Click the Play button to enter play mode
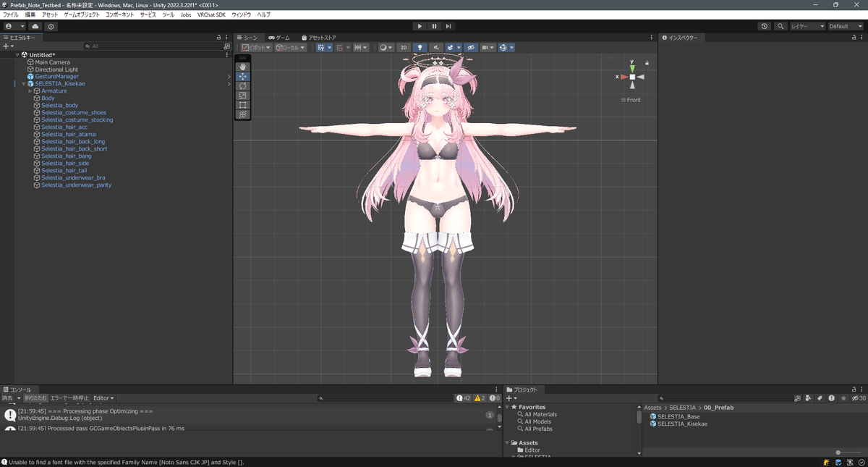Image resolution: width=868 pixels, height=467 pixels. pos(420,26)
